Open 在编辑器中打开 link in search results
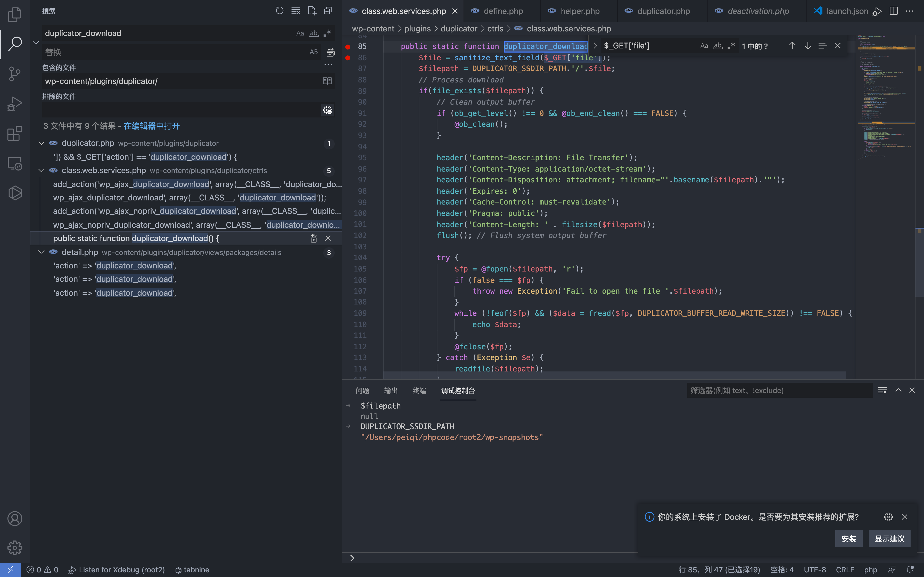Viewport: 924px width, 577px height. (x=152, y=126)
